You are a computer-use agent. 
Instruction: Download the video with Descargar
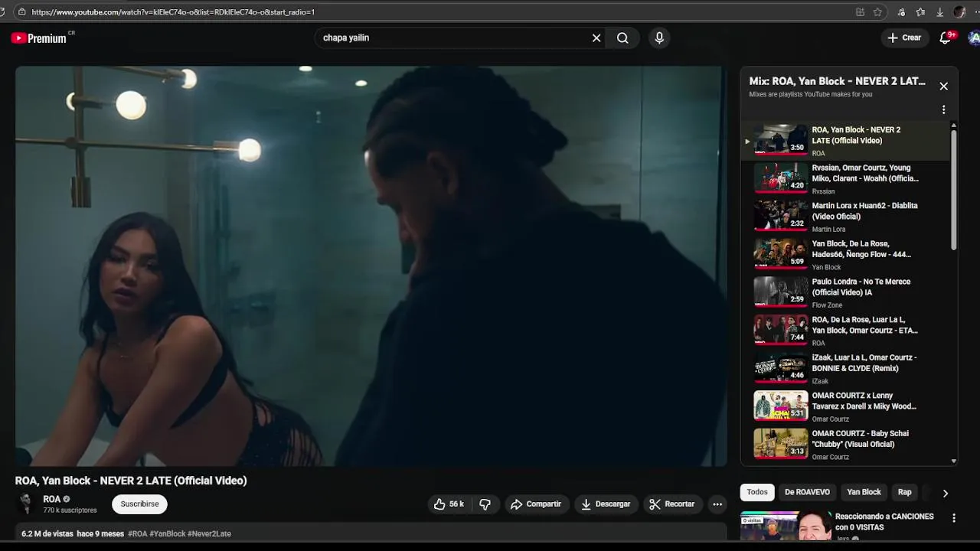(x=606, y=504)
